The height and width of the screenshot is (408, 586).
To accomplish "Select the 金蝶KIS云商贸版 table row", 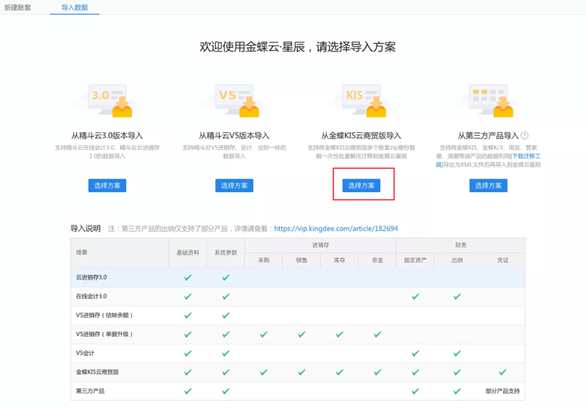I will pyautogui.click(x=298, y=372).
